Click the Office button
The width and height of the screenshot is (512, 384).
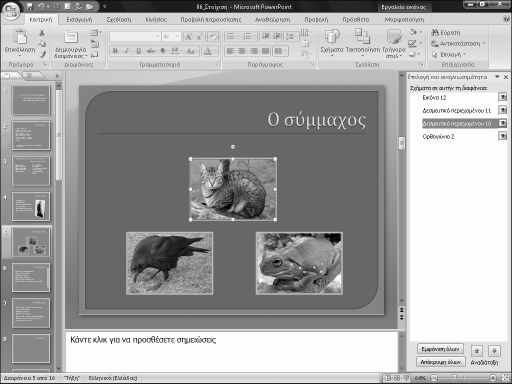point(11,11)
